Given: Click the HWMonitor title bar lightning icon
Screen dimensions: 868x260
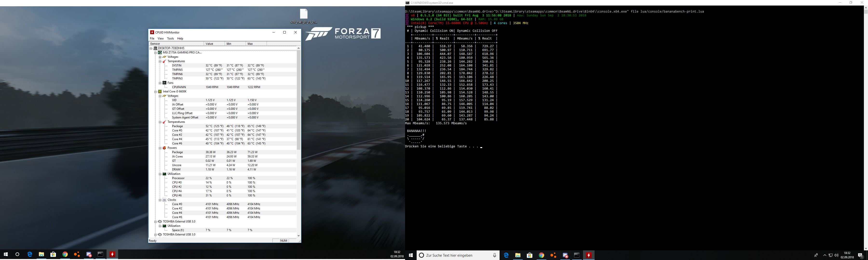Looking at the screenshot, I should pyautogui.click(x=152, y=32).
